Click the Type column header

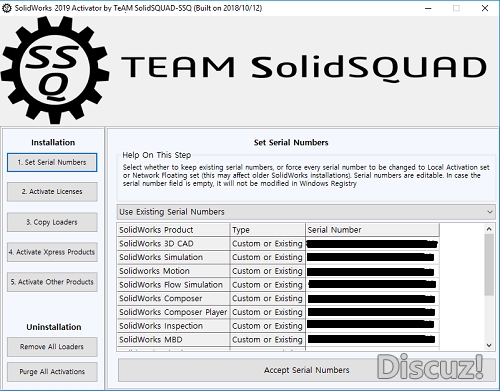(268, 230)
